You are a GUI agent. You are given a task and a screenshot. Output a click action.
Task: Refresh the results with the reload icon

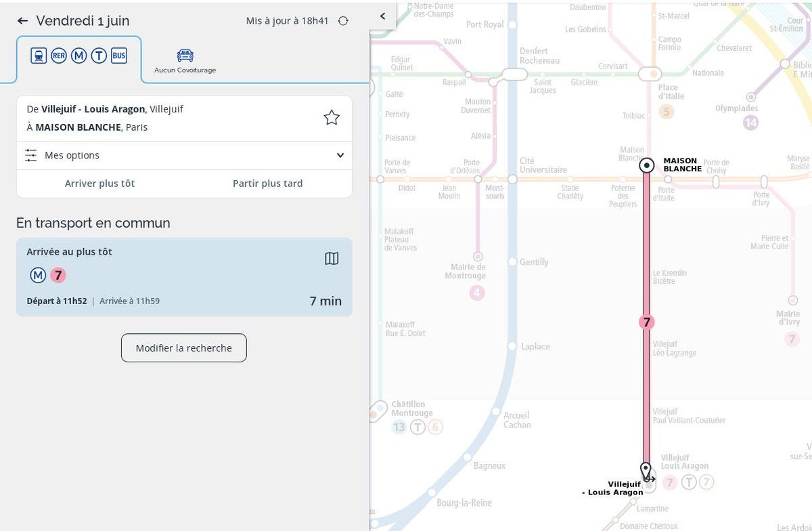click(343, 21)
